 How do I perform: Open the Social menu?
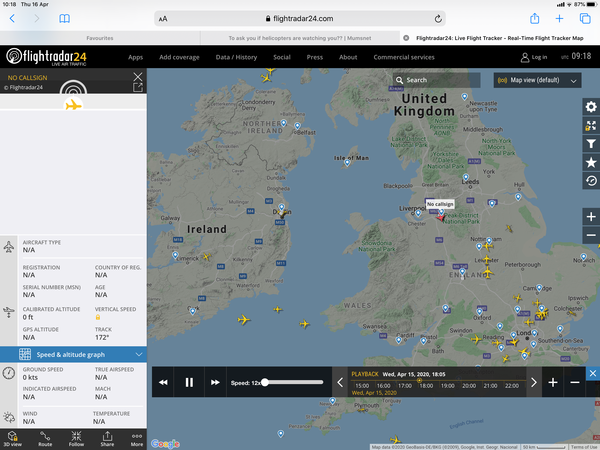click(282, 57)
